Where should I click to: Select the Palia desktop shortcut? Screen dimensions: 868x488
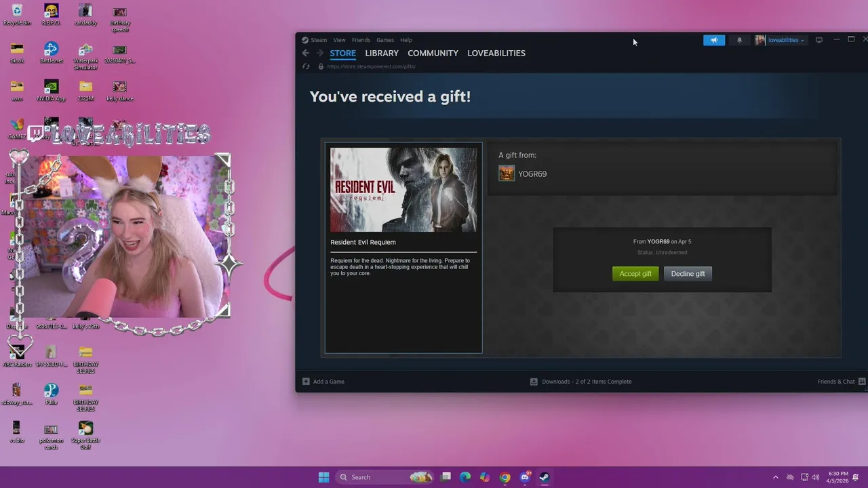click(51, 394)
